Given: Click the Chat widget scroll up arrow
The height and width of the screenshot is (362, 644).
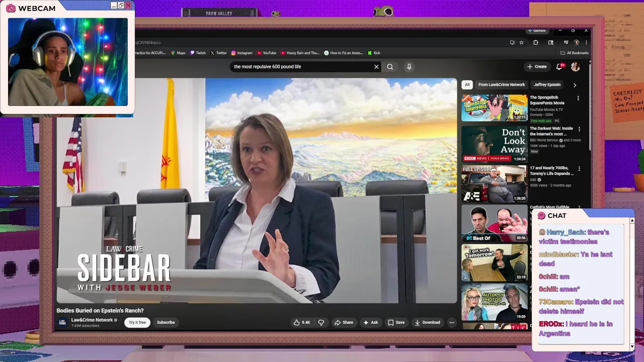Looking at the screenshot, I should (x=632, y=221).
